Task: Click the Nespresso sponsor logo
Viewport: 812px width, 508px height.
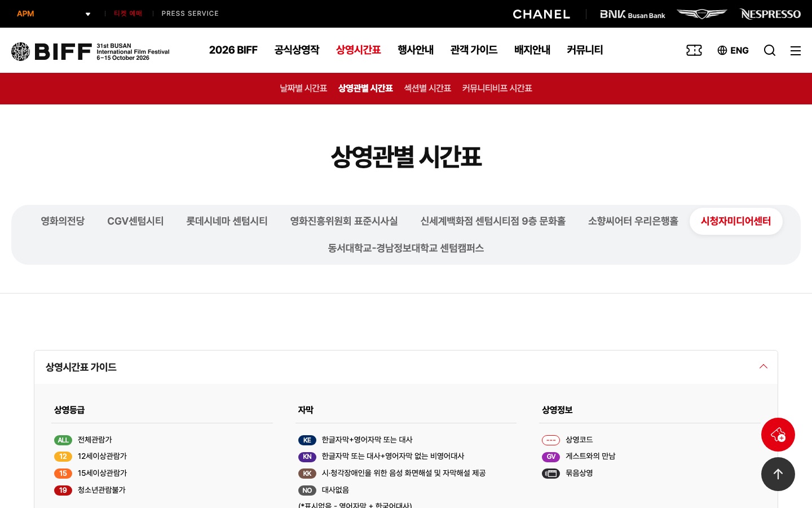Action: pyautogui.click(x=770, y=14)
